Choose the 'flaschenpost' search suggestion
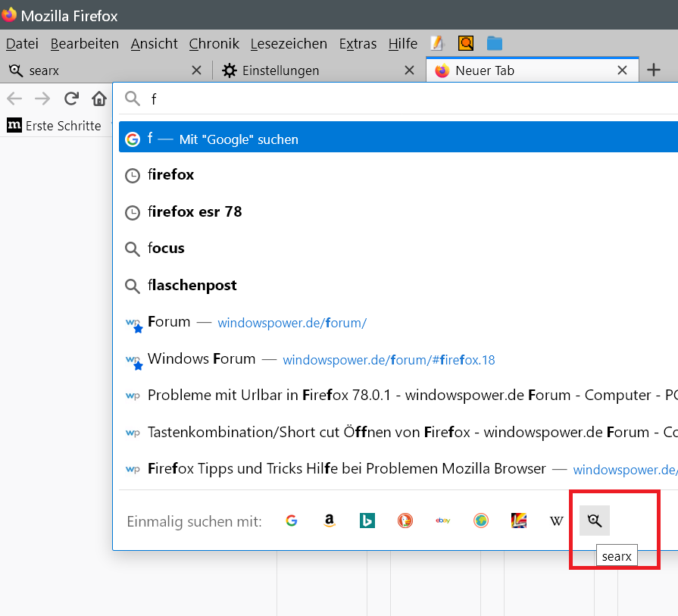 398,285
